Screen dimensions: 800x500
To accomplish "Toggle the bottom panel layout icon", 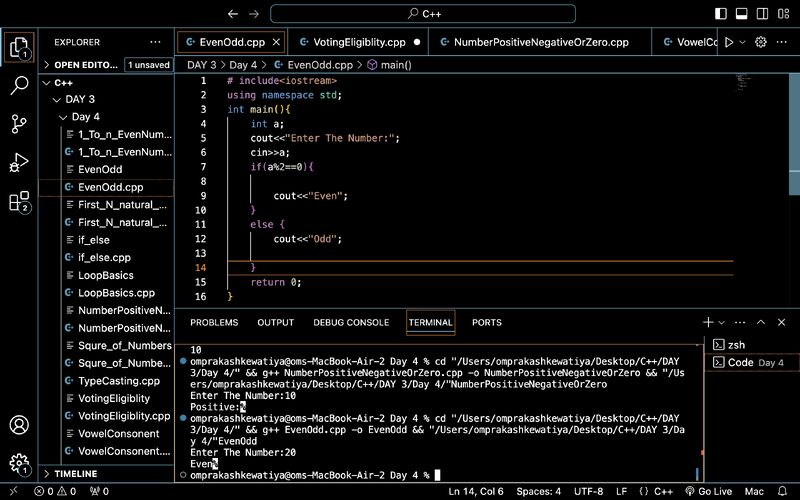I will tap(741, 14).
